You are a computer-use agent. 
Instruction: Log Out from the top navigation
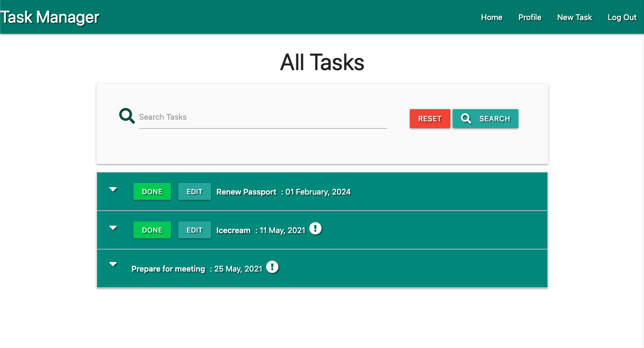pos(622,17)
